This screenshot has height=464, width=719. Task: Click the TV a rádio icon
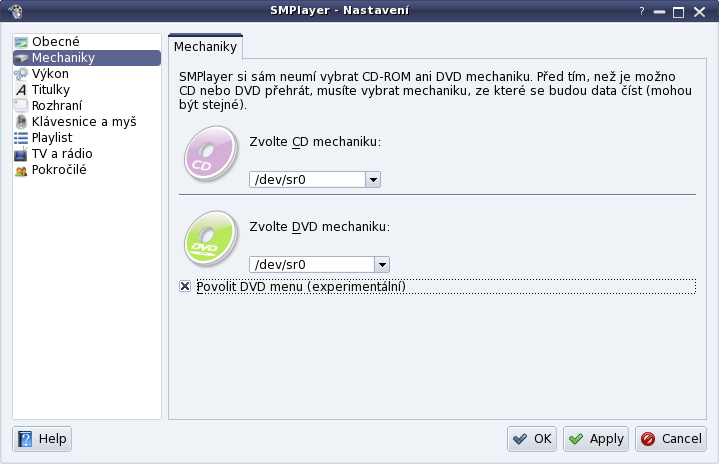[21, 154]
